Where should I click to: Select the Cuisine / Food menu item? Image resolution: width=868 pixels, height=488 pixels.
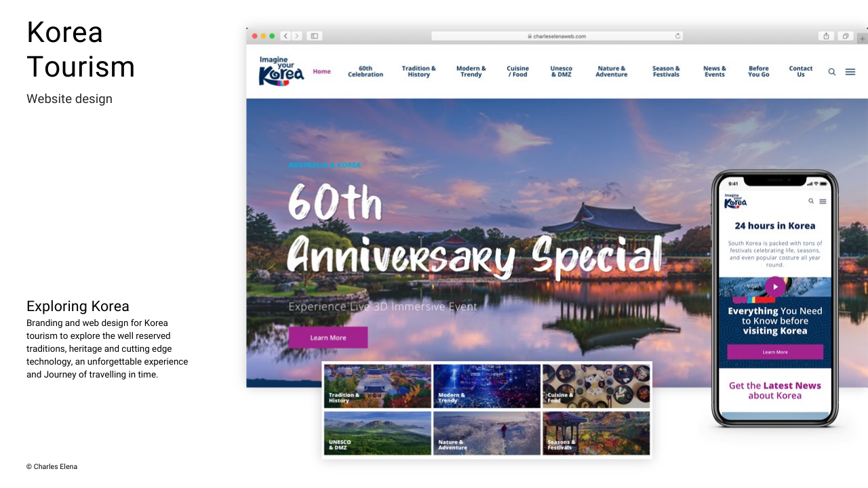[x=517, y=72]
